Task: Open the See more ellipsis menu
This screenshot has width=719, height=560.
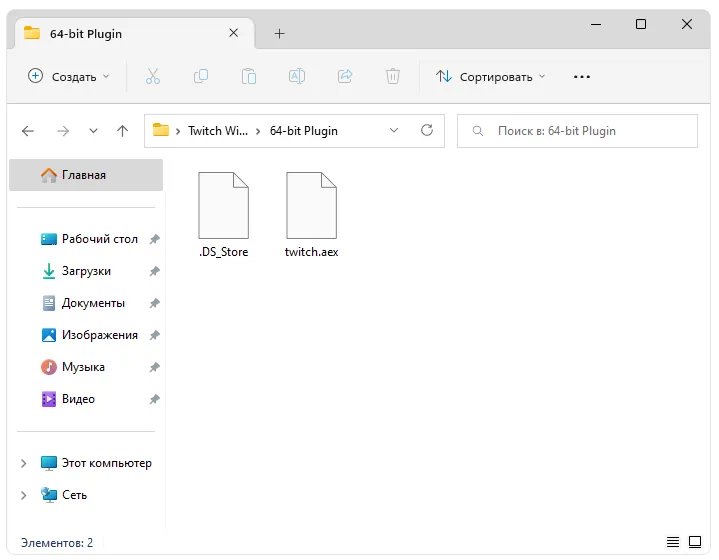Action: coord(582,77)
